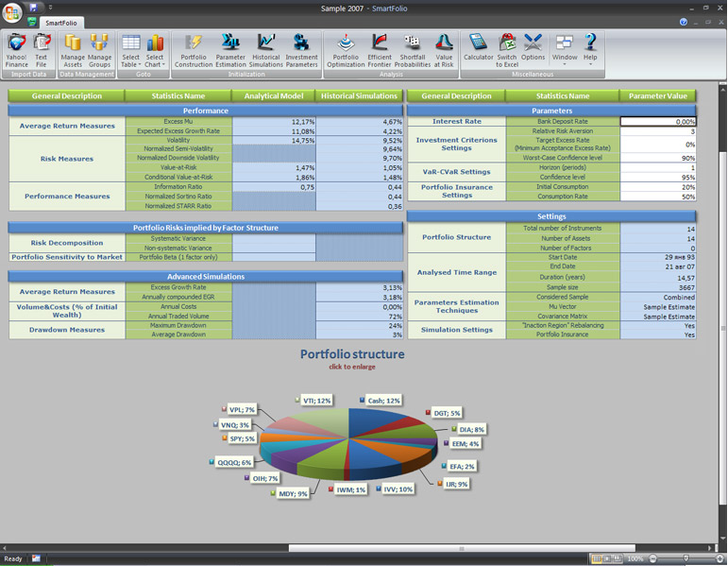Click the zoom out minus button
Image resolution: width=728 pixels, height=566 pixels.
pos(652,558)
